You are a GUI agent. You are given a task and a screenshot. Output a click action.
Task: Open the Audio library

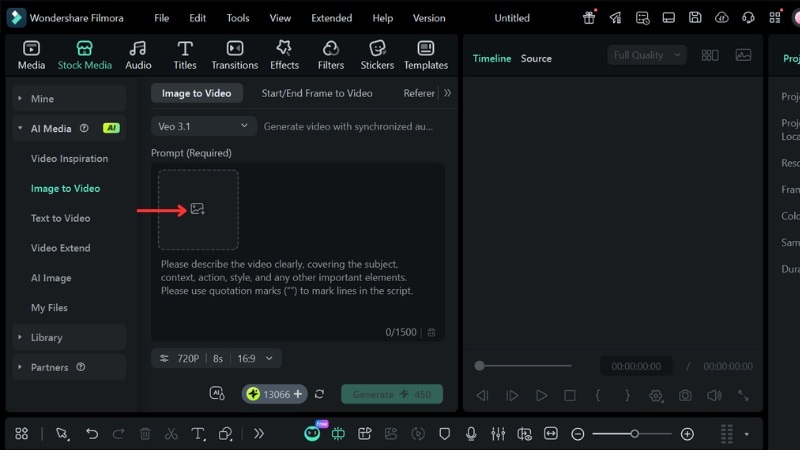(x=138, y=55)
